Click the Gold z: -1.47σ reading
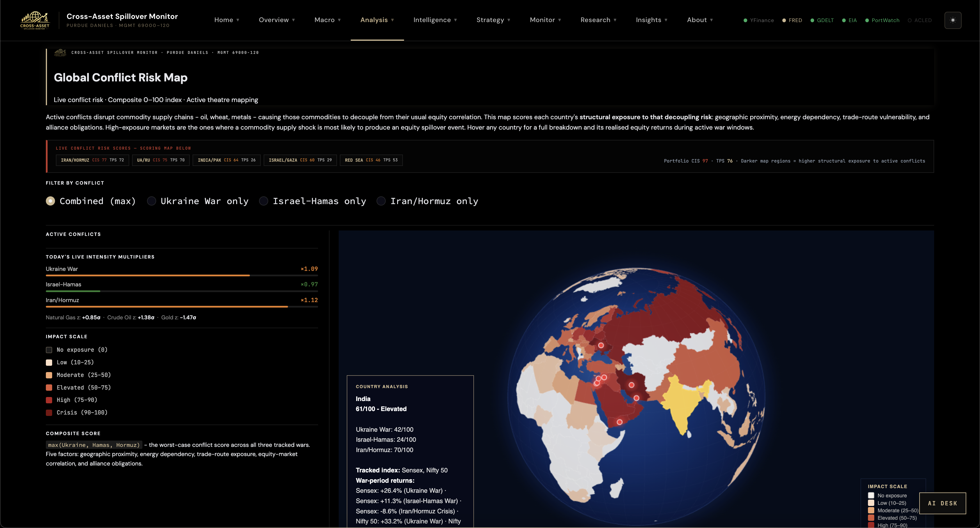Image resolution: width=980 pixels, height=528 pixels. [179, 317]
